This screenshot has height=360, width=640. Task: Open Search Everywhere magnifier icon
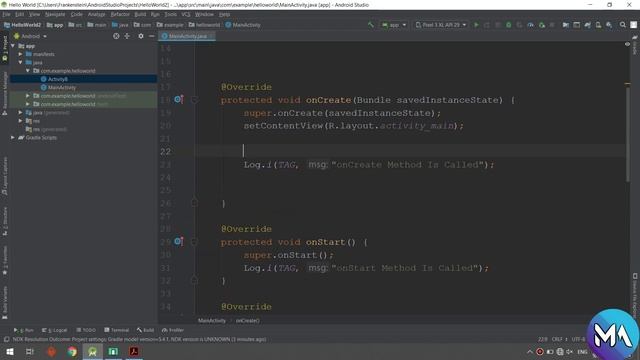click(x=622, y=25)
